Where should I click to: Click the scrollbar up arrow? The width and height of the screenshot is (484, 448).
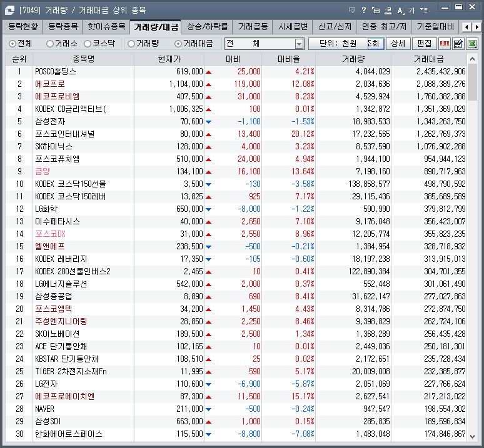472,59
